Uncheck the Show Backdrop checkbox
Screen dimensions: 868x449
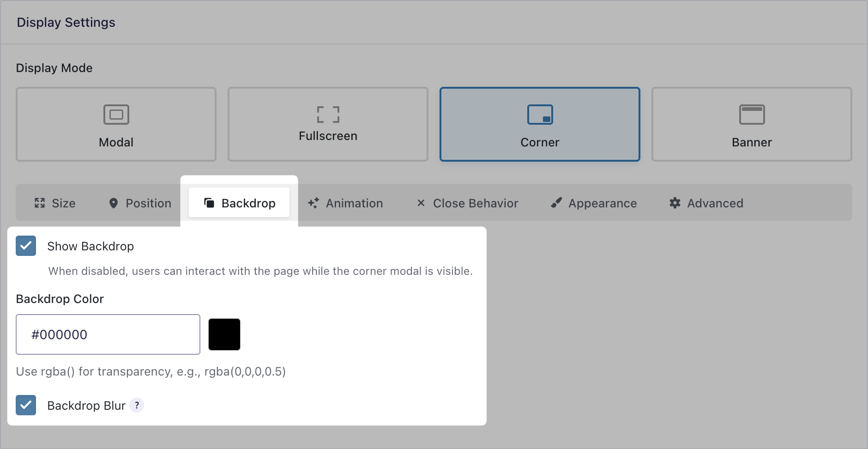tap(26, 246)
